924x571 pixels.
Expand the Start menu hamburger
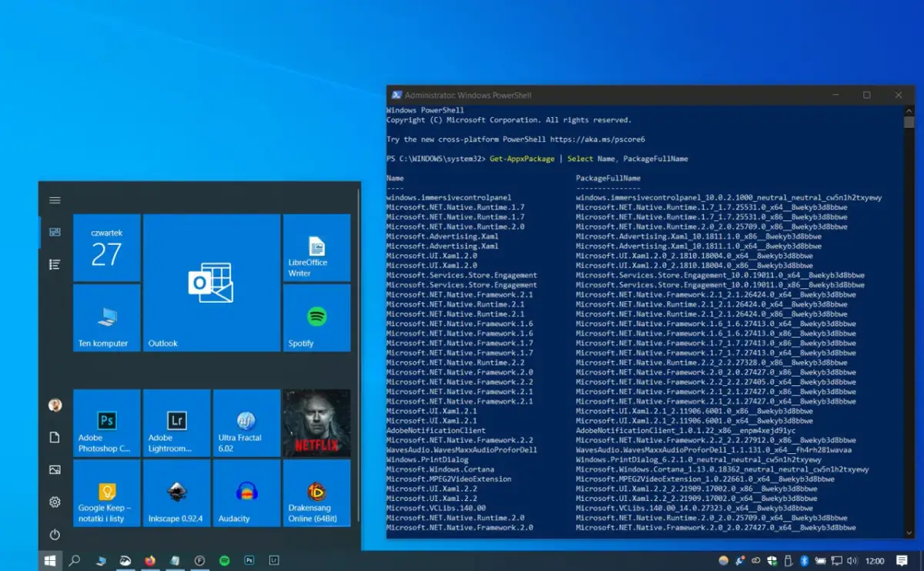click(x=54, y=200)
